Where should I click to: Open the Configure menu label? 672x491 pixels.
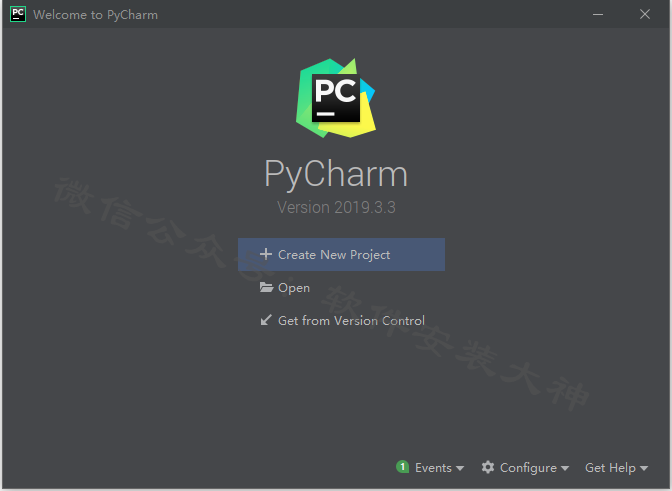(x=528, y=468)
